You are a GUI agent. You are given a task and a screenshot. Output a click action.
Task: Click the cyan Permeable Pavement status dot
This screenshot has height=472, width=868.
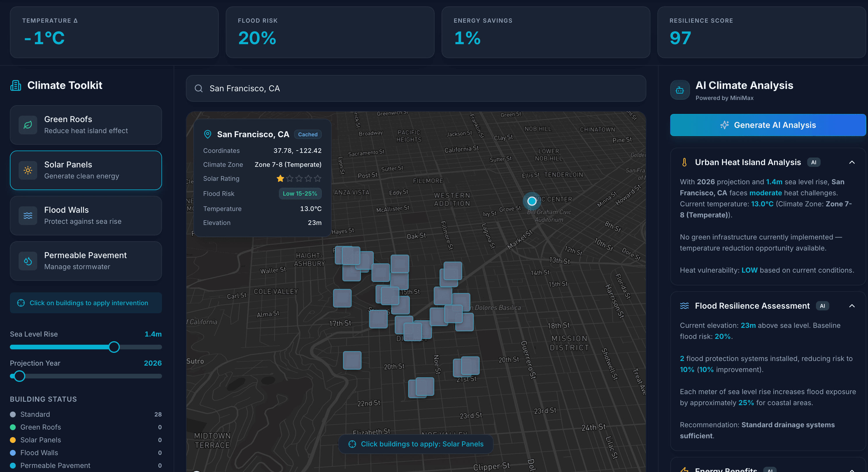13,466
